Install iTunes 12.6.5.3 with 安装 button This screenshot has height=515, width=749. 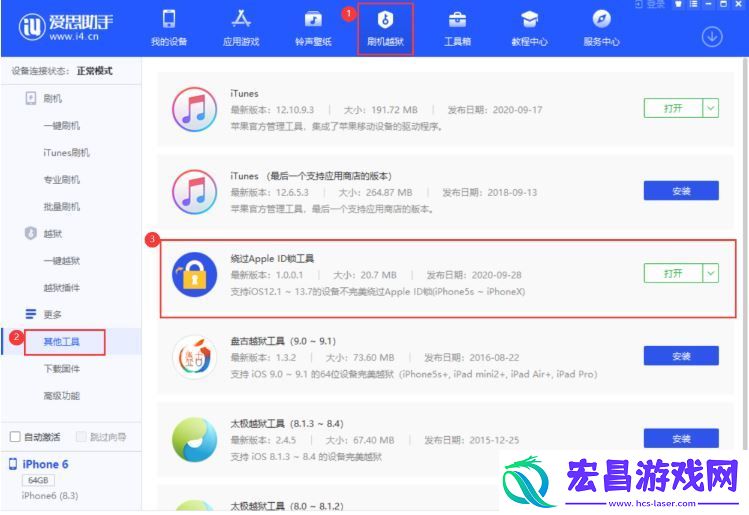681,191
